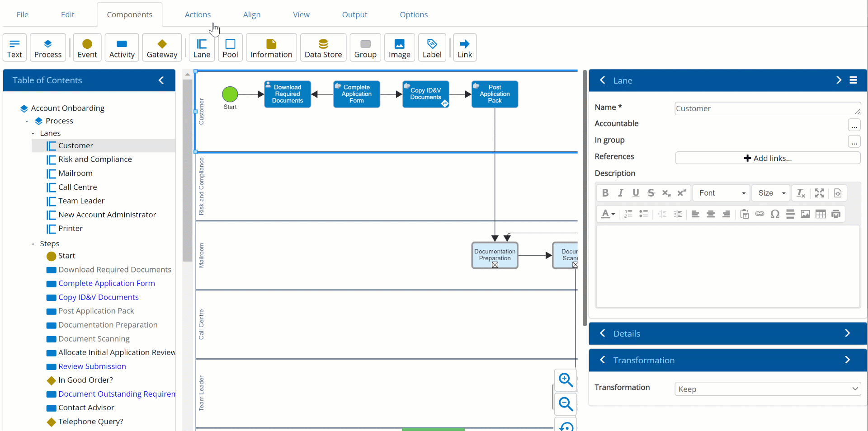Toggle italic text in Description toolbar
868x431 pixels.
click(x=621, y=193)
